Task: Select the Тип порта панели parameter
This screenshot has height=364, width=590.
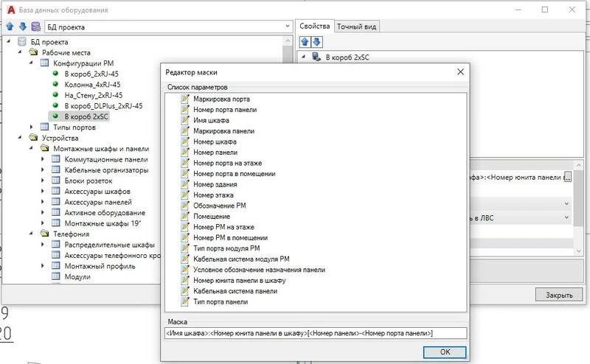Action: [x=221, y=301]
